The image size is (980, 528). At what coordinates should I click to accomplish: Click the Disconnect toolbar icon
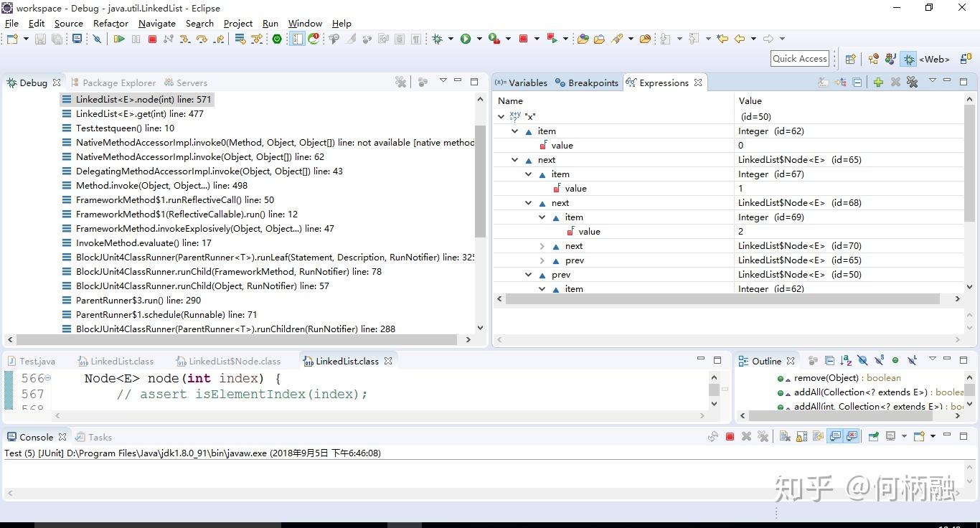[168, 39]
